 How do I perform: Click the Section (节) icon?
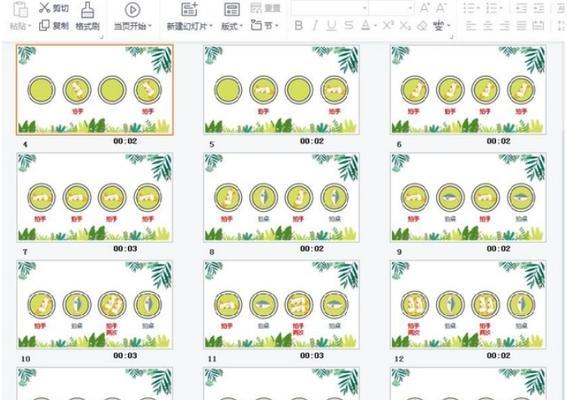(256, 25)
